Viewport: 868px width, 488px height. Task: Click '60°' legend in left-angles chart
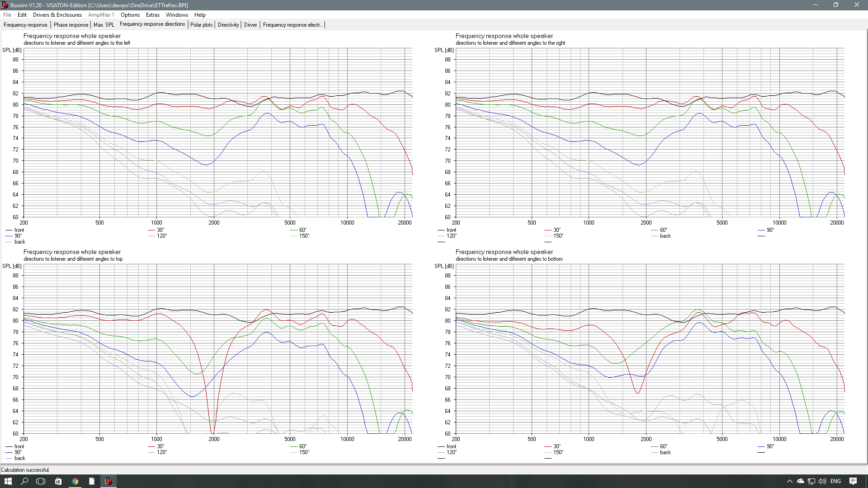click(x=299, y=230)
